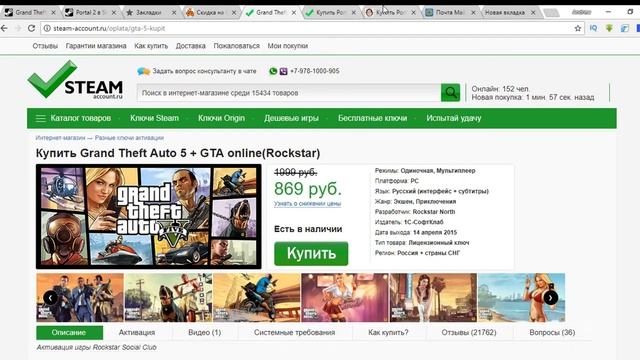This screenshot has width=640, height=360.
Task: Click the STEAM account.ru logo
Action: pyautogui.click(x=76, y=80)
